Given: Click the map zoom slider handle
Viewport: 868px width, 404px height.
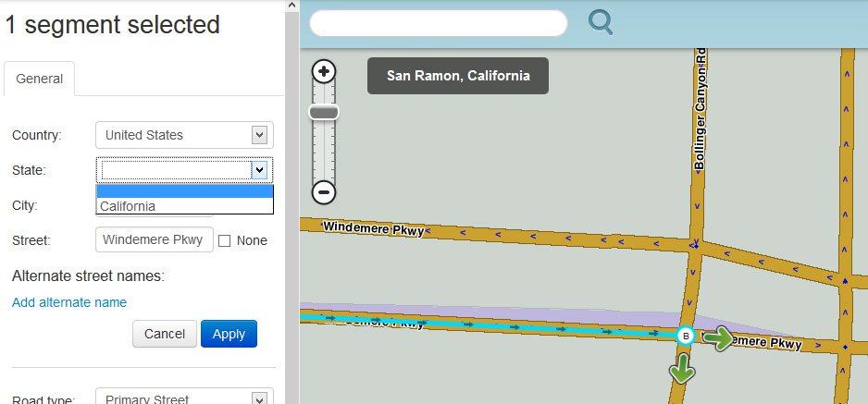Looking at the screenshot, I should click(324, 113).
